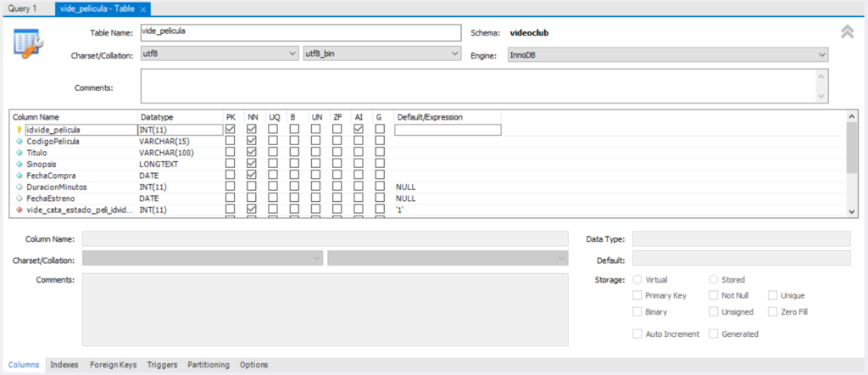Click the red foreign key icon of vide_cata_estado_peli
Screen dimensions: 868x375
click(19, 209)
